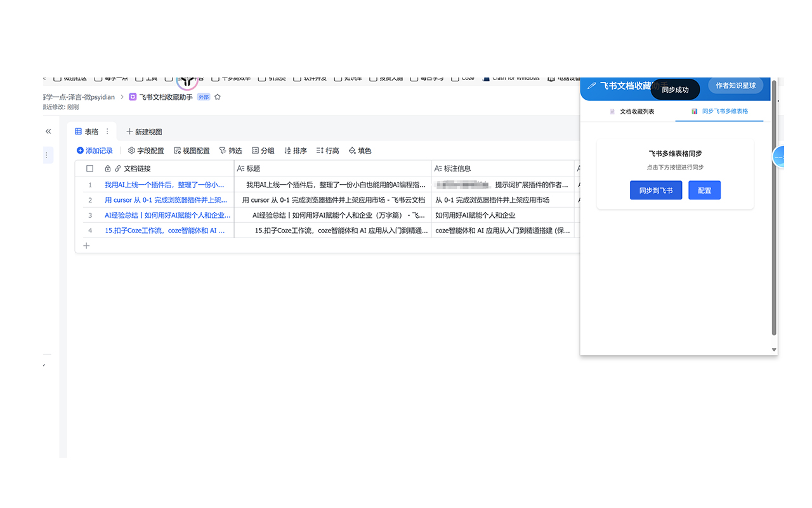Open 字段配置 field settings
812x508 pixels.
coord(146,150)
